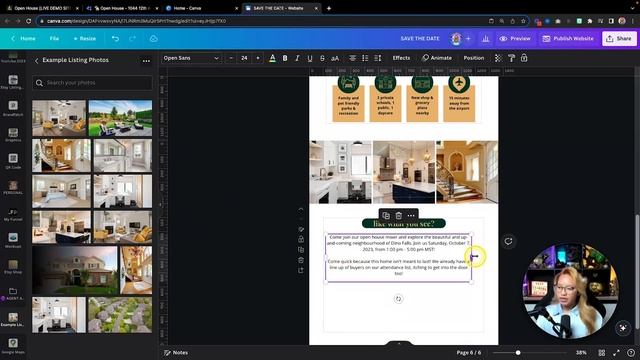Image resolution: width=640 pixels, height=360 pixels.
Task: Open letter and line spacing options
Action: tap(378, 58)
